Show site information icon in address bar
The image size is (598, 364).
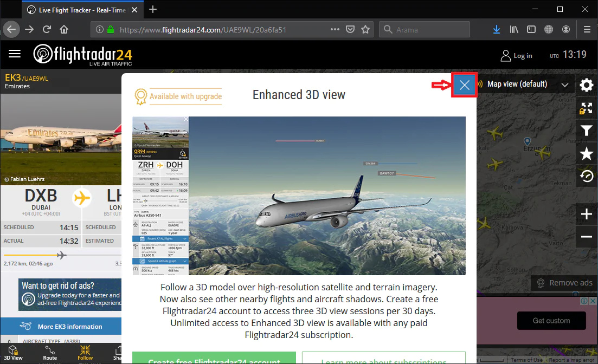pos(99,29)
